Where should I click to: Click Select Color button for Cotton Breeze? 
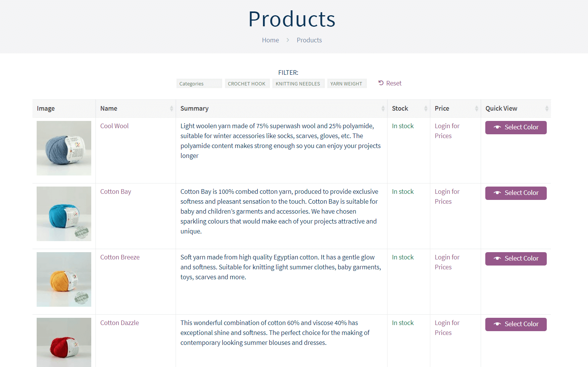tap(516, 259)
